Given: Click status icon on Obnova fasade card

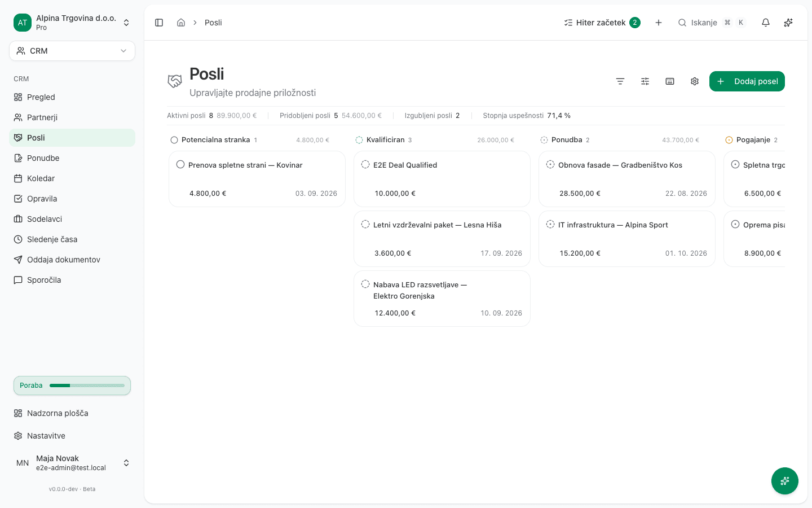Looking at the screenshot, I should point(550,165).
